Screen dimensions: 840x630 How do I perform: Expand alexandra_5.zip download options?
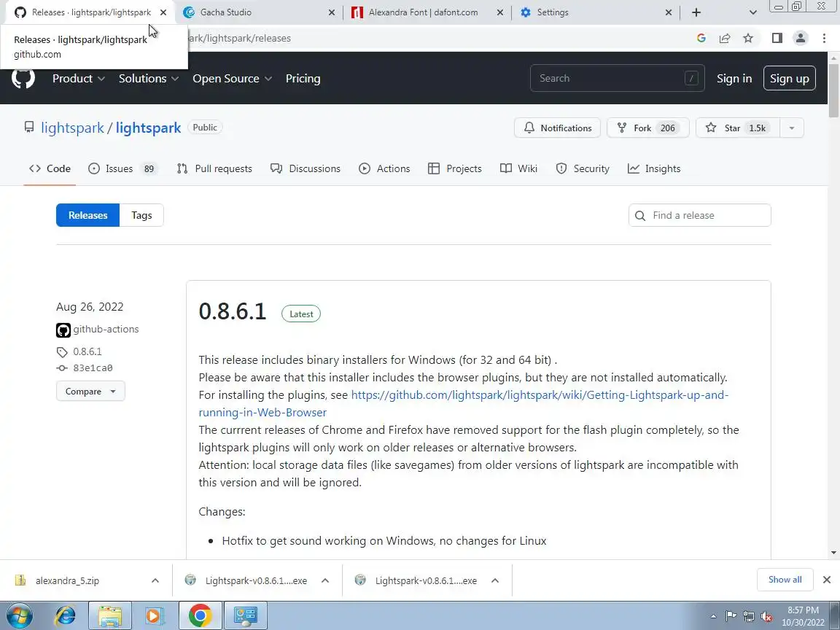click(x=155, y=580)
